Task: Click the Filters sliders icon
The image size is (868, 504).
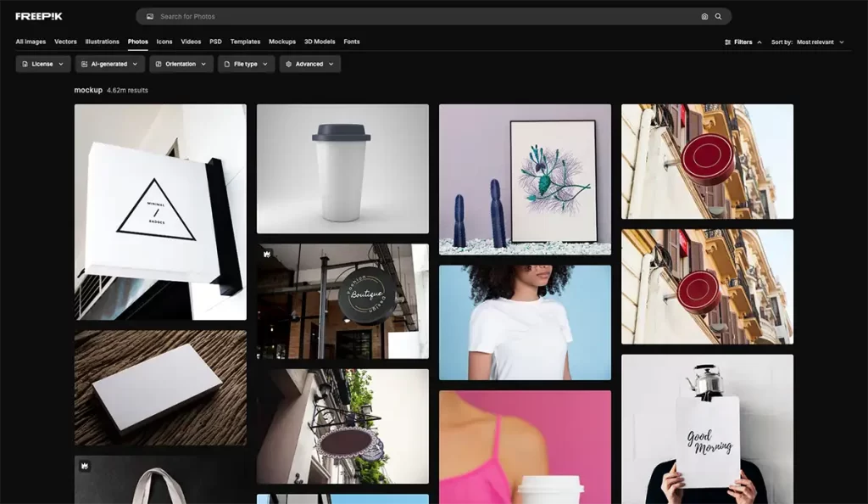Action: point(728,42)
